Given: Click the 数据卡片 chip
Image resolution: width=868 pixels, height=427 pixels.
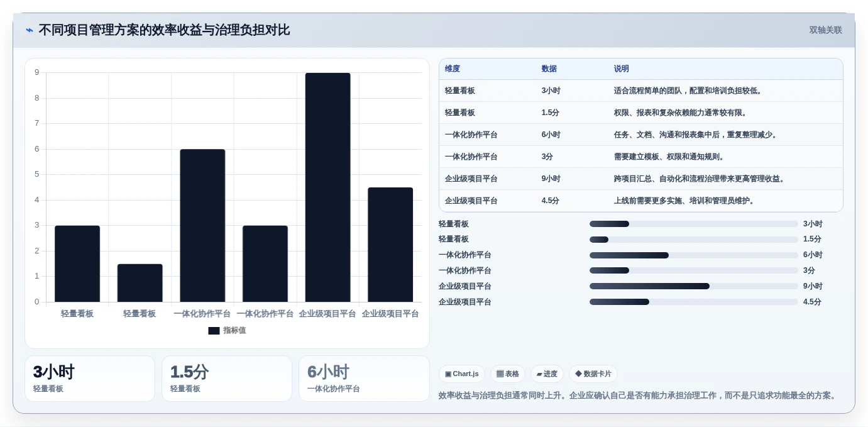Looking at the screenshot, I should click(x=593, y=374).
